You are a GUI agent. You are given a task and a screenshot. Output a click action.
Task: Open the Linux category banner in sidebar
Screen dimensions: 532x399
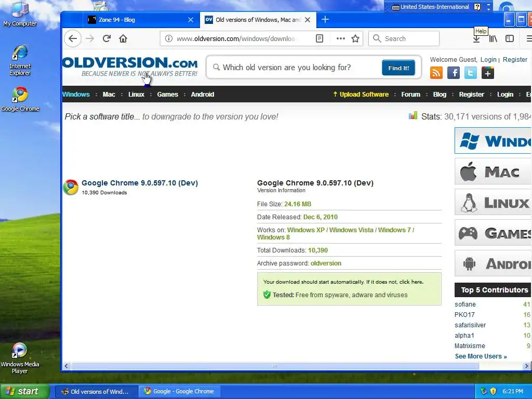click(x=493, y=202)
